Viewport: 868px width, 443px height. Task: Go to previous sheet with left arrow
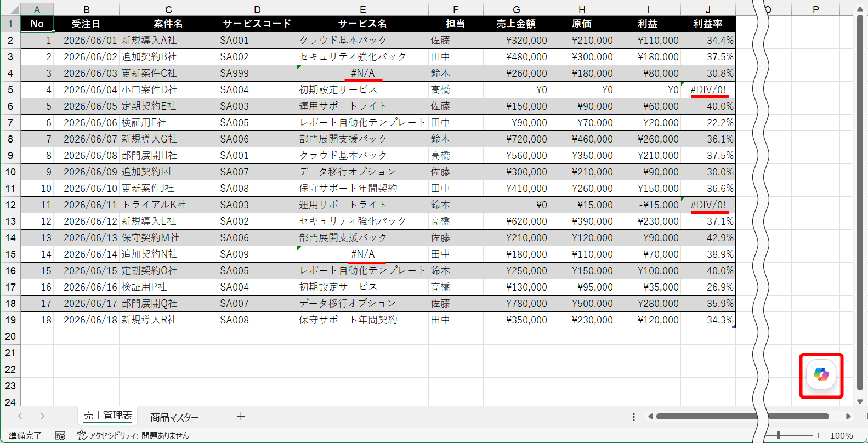[x=20, y=416]
